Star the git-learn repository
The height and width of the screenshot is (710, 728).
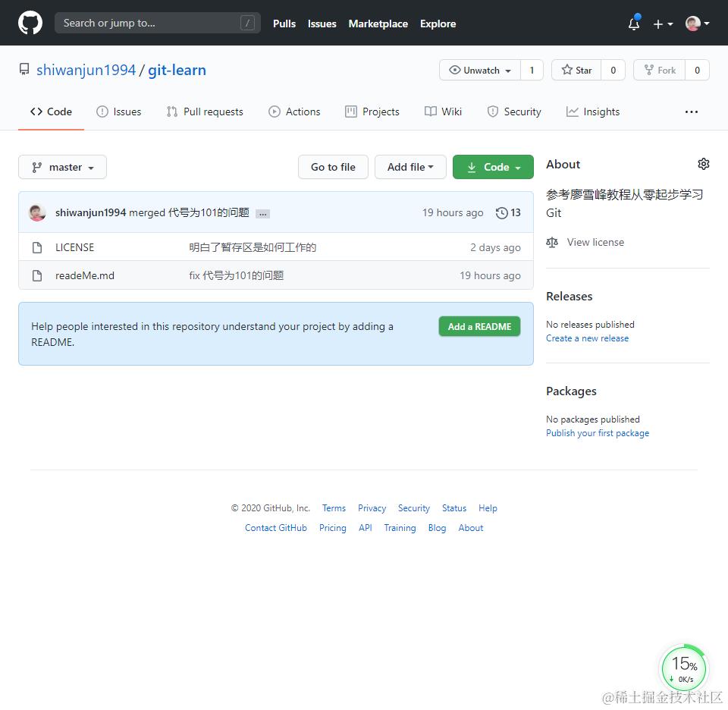click(x=576, y=70)
